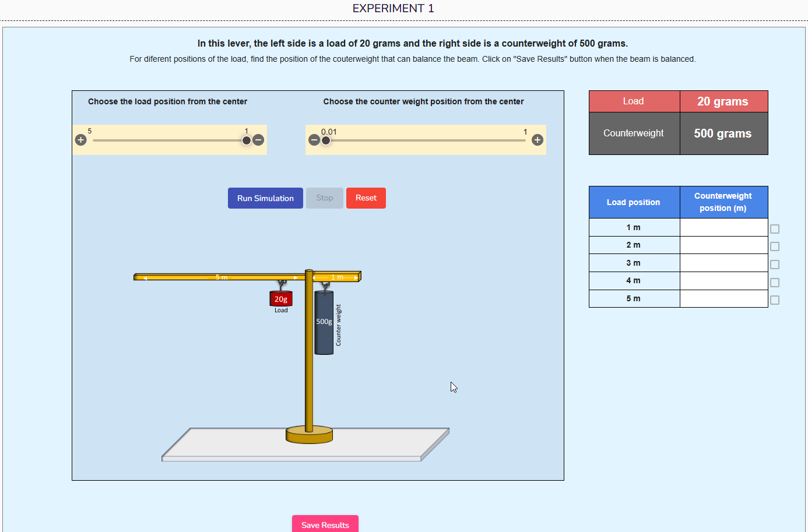Image resolution: width=808 pixels, height=532 pixels.
Task: Click the Load position column header
Action: [x=634, y=202]
